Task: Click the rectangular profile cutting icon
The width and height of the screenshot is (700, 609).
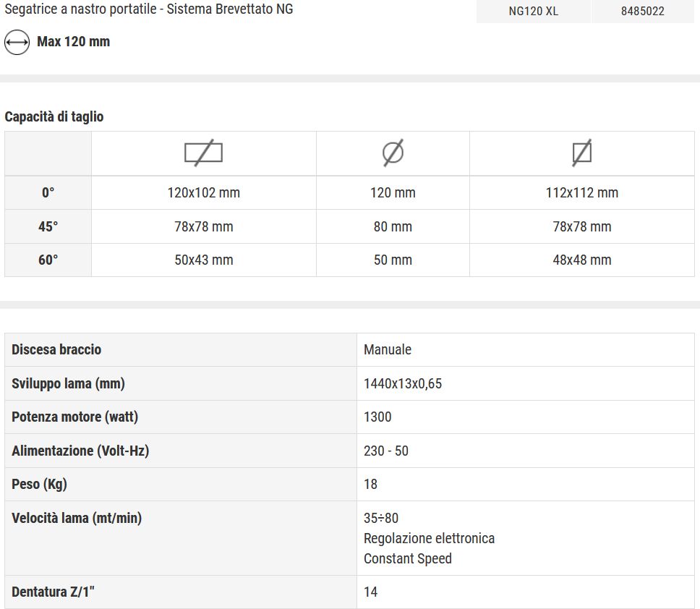Action: click(203, 153)
